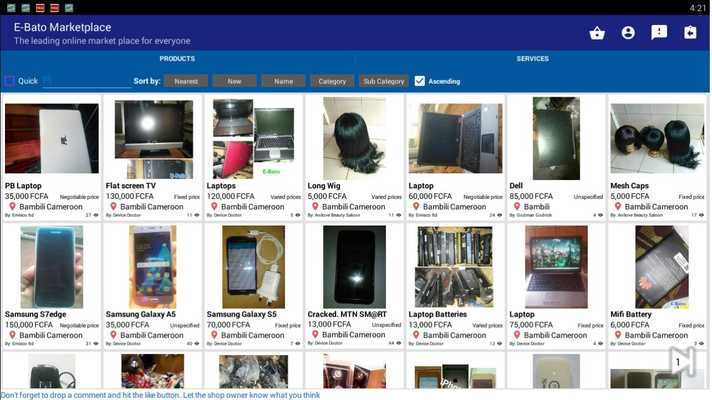This screenshot has height=400, width=712.
Task: Sort products by Category
Action: tap(332, 81)
